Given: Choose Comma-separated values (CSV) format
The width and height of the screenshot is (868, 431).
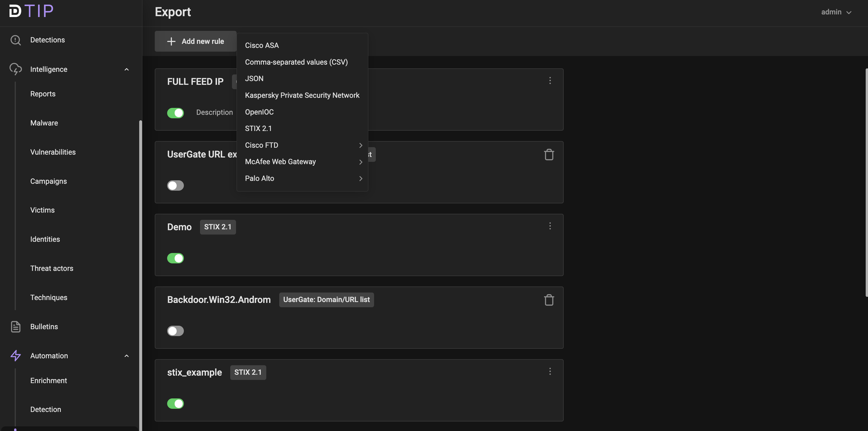Looking at the screenshot, I should [x=296, y=62].
